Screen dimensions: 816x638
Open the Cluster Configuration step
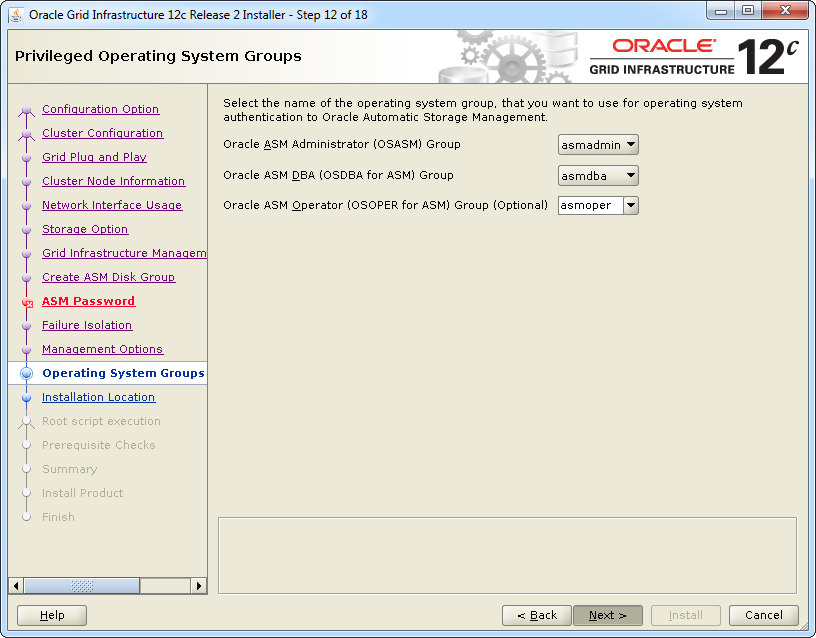102,133
